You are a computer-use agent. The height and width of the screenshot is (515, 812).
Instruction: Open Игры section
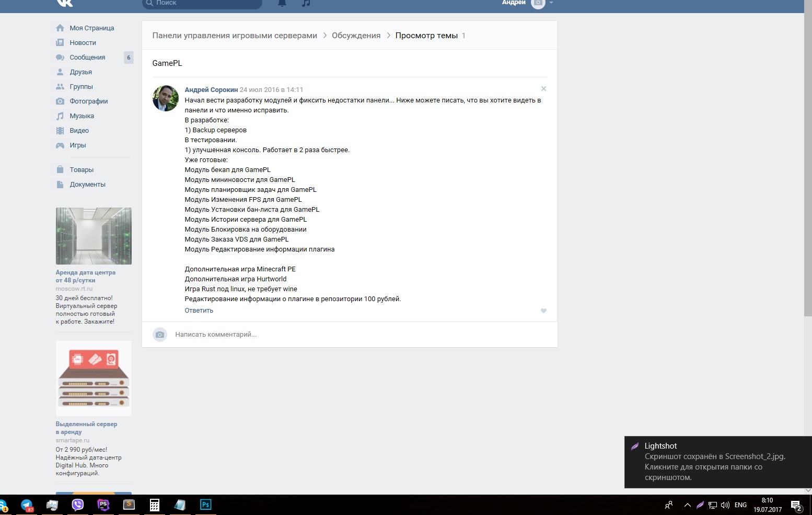click(78, 145)
